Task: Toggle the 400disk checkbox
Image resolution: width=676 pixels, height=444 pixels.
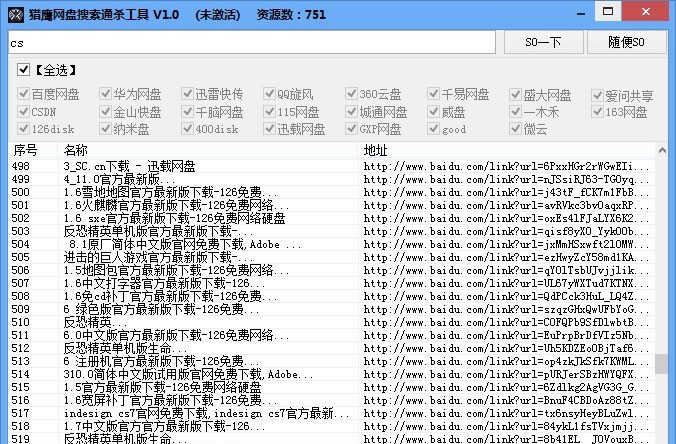Action: pyautogui.click(x=187, y=128)
